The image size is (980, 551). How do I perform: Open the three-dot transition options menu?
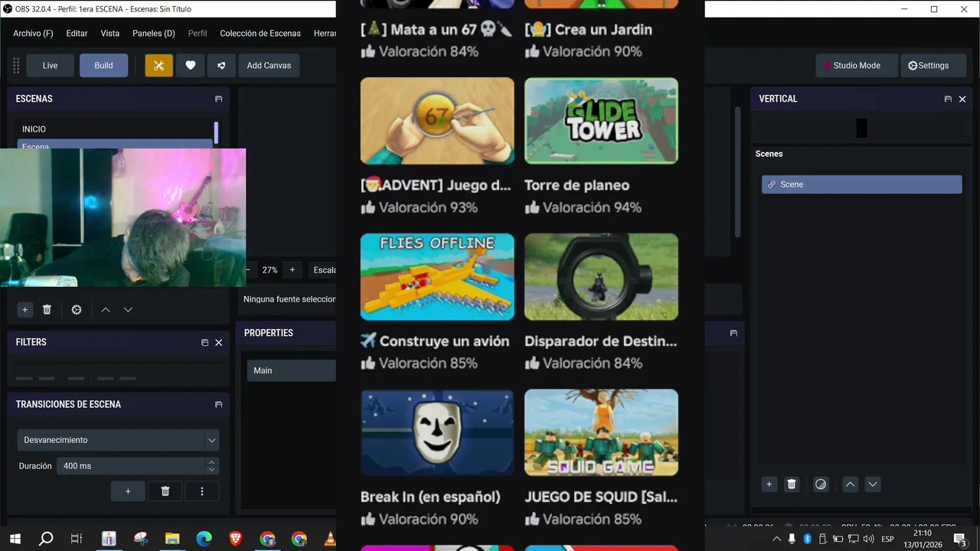pyautogui.click(x=202, y=491)
